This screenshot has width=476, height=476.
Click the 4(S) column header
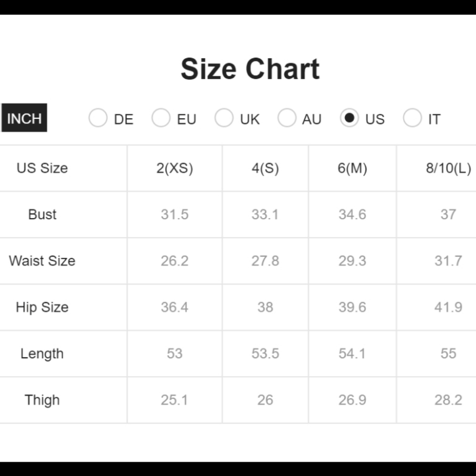pyautogui.click(x=265, y=168)
